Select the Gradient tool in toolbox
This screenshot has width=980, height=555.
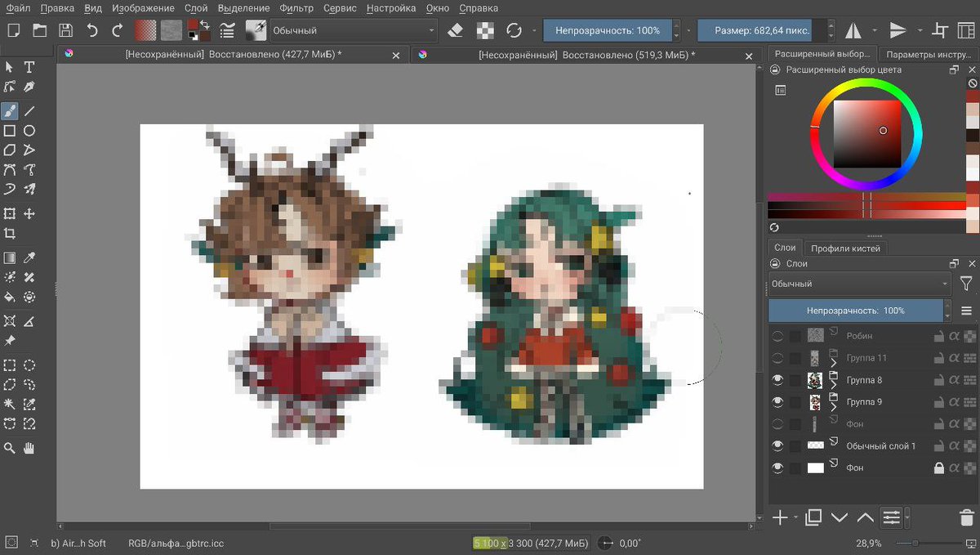[10, 257]
